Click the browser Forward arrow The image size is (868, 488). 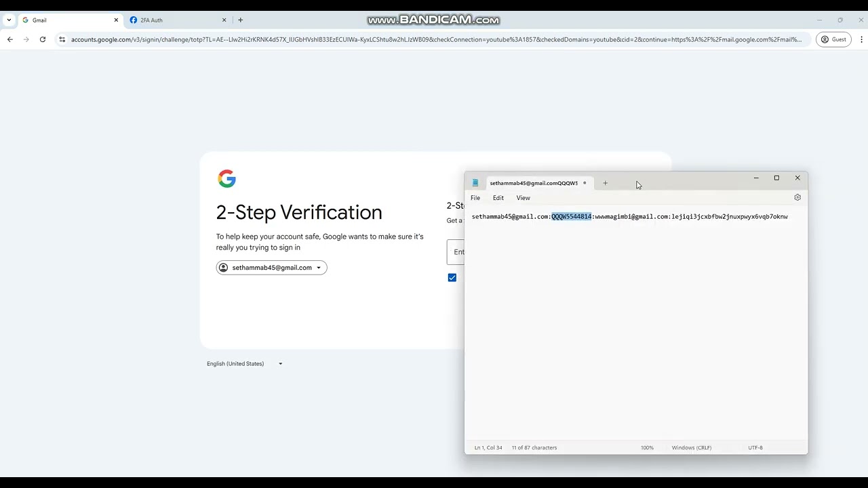coord(26,39)
